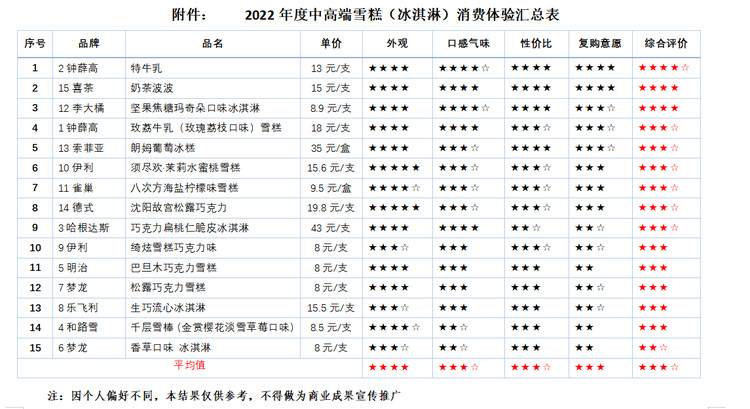
Task: Select product name 巧克力扁桃仁脆皮冰淇淋
Action: pyautogui.click(x=190, y=228)
